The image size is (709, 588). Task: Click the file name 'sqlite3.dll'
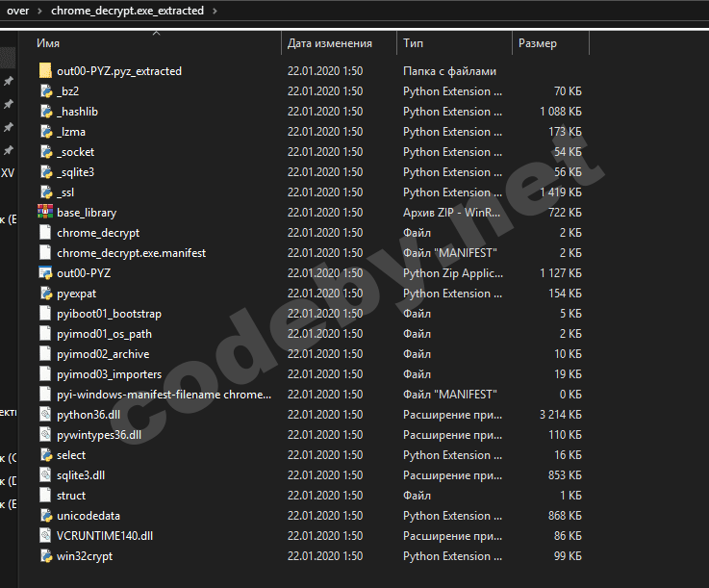[81, 475]
